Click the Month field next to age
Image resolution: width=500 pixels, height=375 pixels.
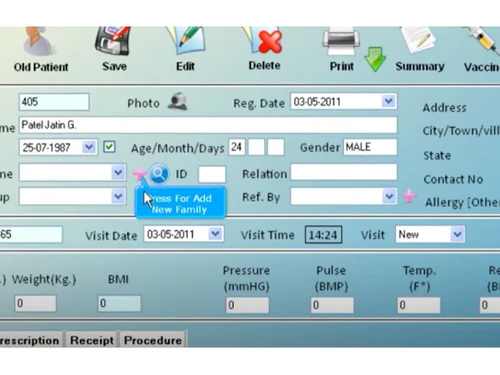click(x=256, y=147)
